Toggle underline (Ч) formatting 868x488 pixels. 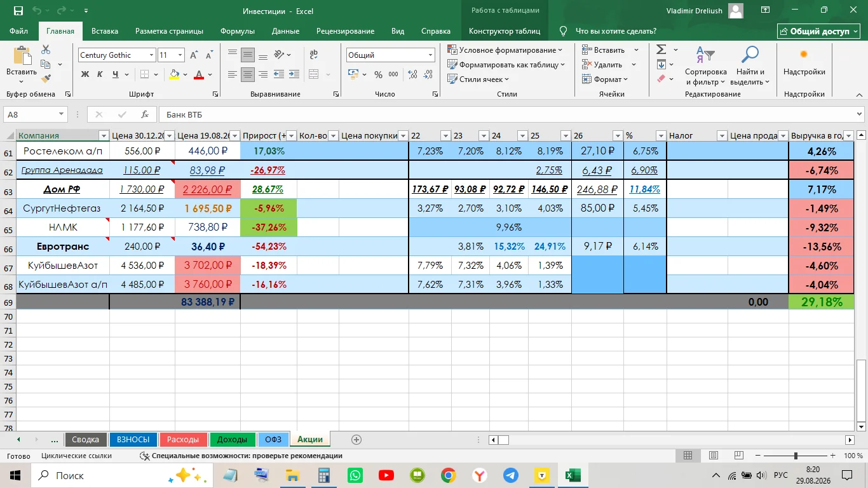click(115, 75)
